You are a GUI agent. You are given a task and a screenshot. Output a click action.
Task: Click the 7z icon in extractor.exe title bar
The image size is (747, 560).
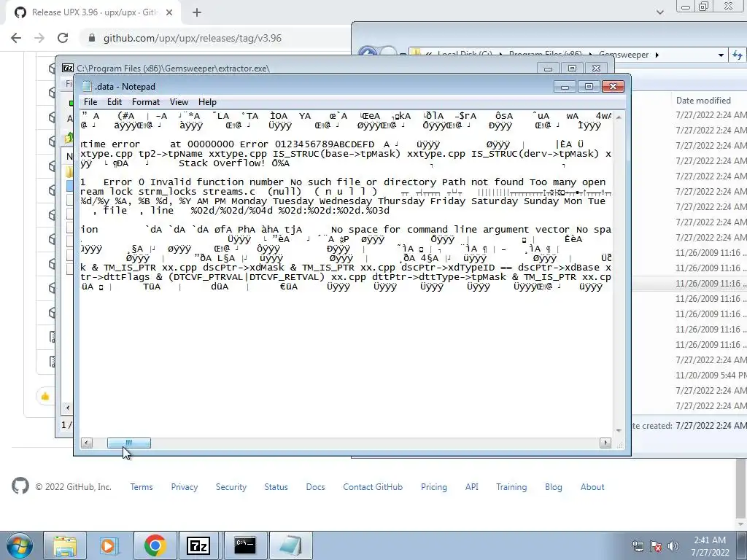tap(68, 68)
